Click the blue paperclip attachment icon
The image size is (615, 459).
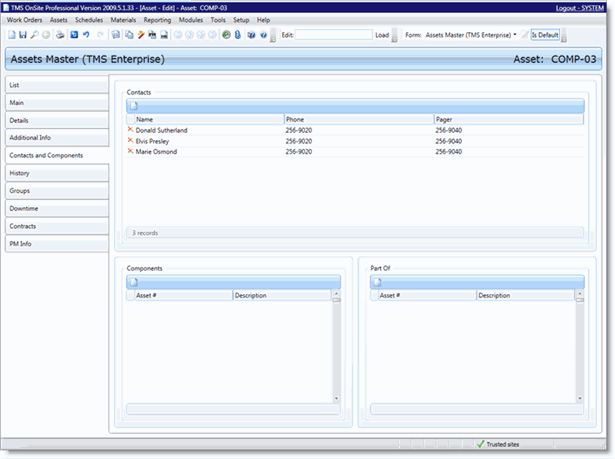tap(238, 35)
